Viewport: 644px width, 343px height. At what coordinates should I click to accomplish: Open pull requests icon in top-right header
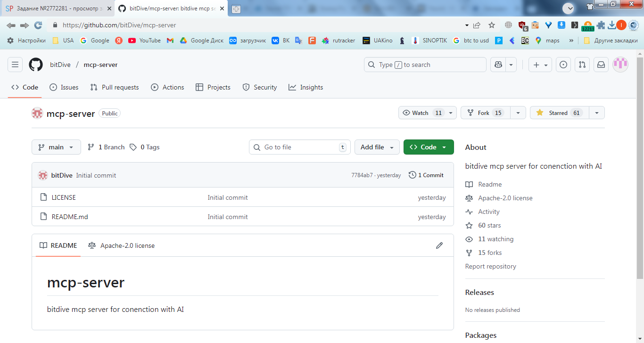coord(582,65)
